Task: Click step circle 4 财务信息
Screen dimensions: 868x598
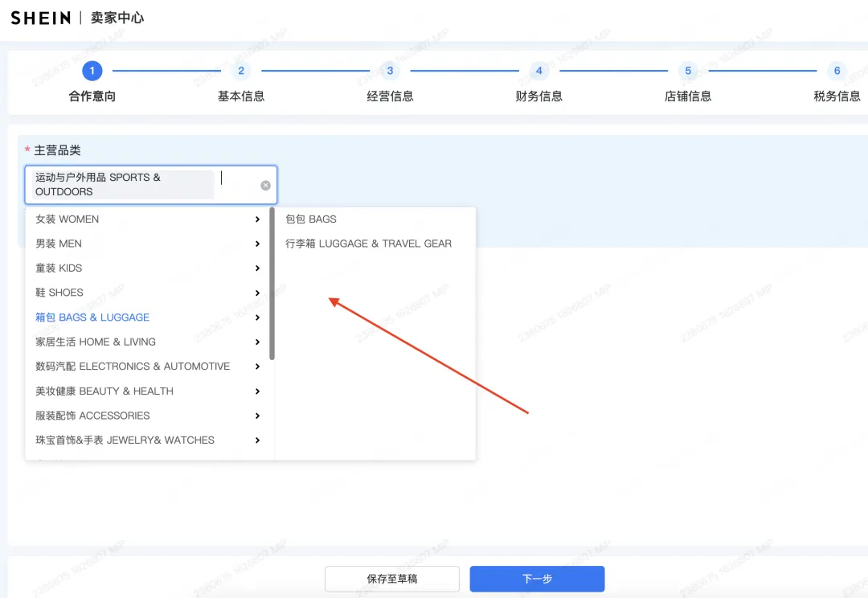Action: click(x=538, y=71)
